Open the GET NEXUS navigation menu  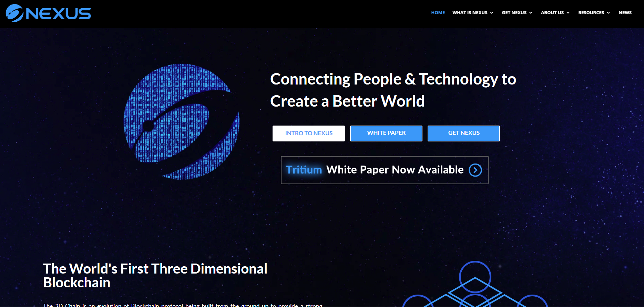[514, 12]
